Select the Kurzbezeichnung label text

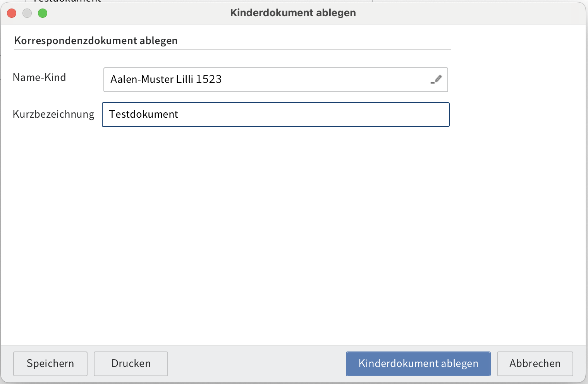[53, 114]
